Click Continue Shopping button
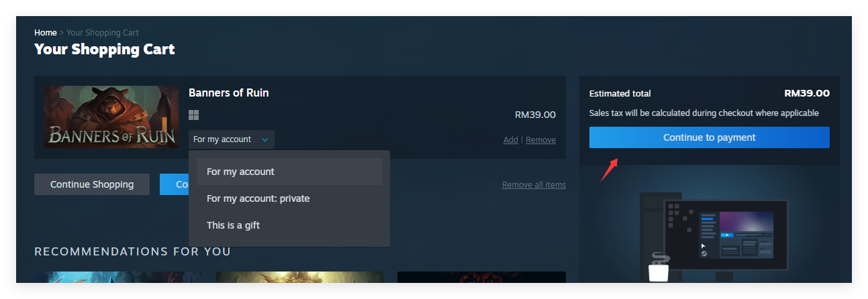This screenshot has width=868, height=299. coord(92,184)
